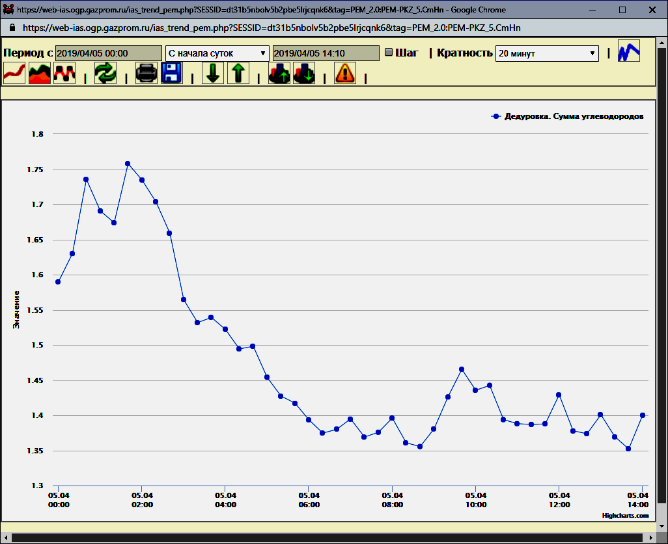Click the horizontal scrollbar track

point(327,538)
